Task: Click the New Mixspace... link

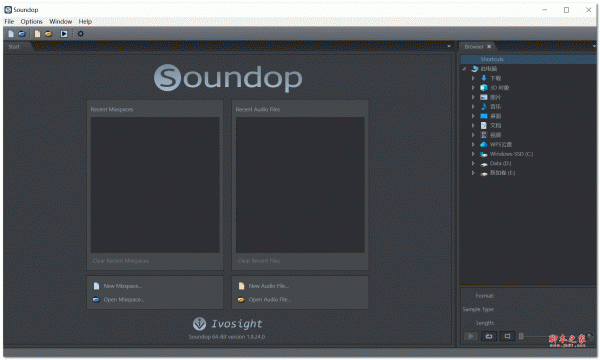Action: click(x=122, y=286)
